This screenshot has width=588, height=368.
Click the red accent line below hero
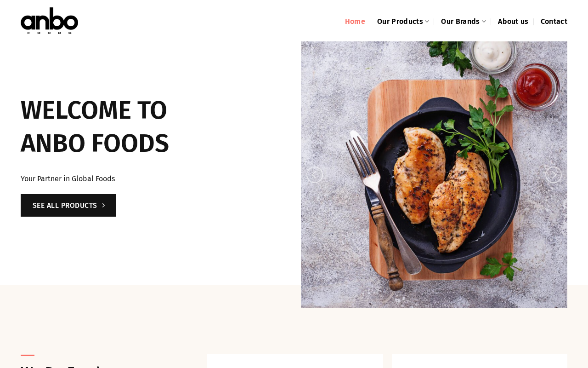pyautogui.click(x=28, y=355)
